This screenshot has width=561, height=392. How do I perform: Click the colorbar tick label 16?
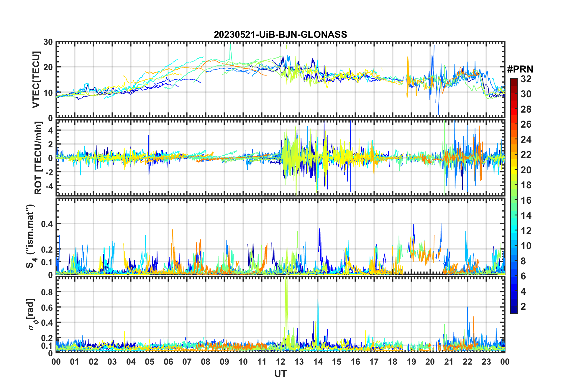point(526,200)
